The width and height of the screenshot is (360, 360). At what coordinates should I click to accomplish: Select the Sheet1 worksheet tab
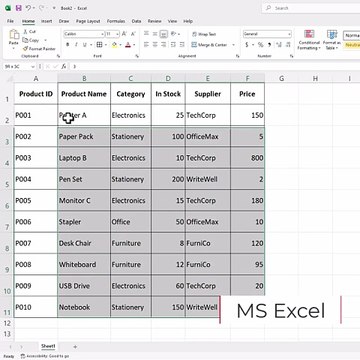48,347
